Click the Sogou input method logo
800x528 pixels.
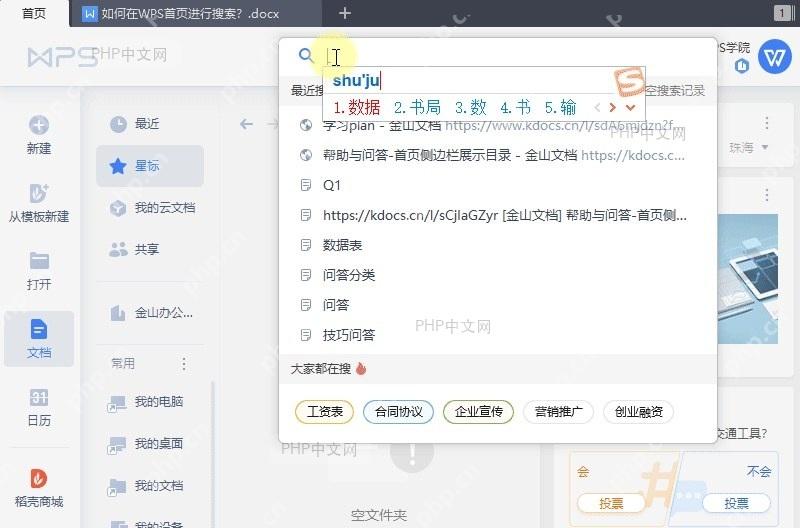[629, 81]
